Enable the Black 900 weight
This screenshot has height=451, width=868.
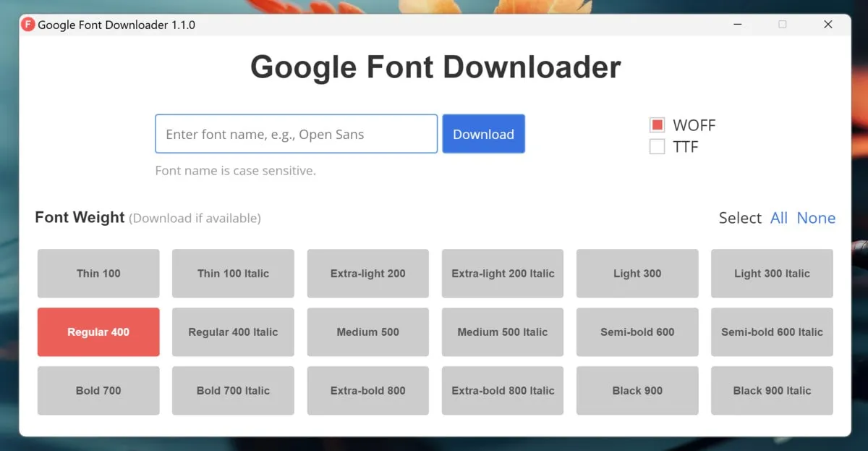637,391
